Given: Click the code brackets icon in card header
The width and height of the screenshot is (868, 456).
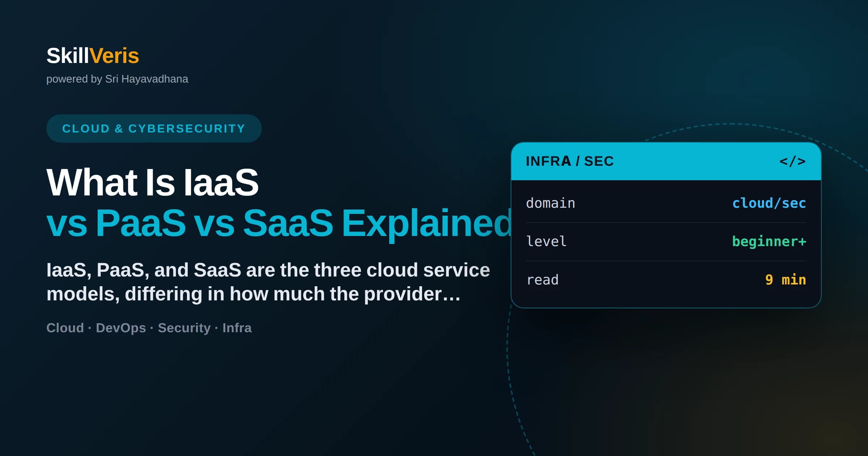Looking at the screenshot, I should click(792, 161).
